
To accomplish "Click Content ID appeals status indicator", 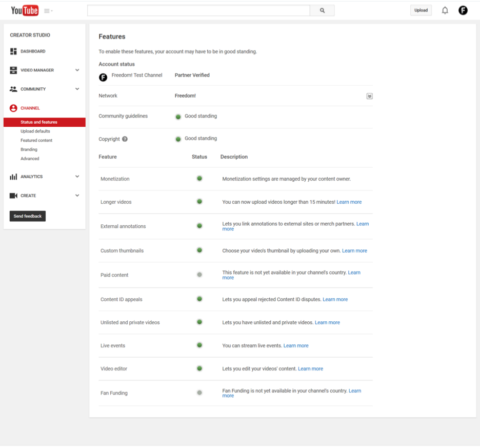I will (199, 299).
